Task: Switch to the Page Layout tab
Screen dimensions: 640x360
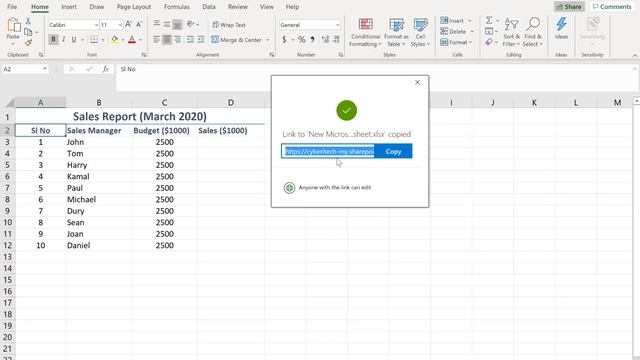Action: click(134, 7)
